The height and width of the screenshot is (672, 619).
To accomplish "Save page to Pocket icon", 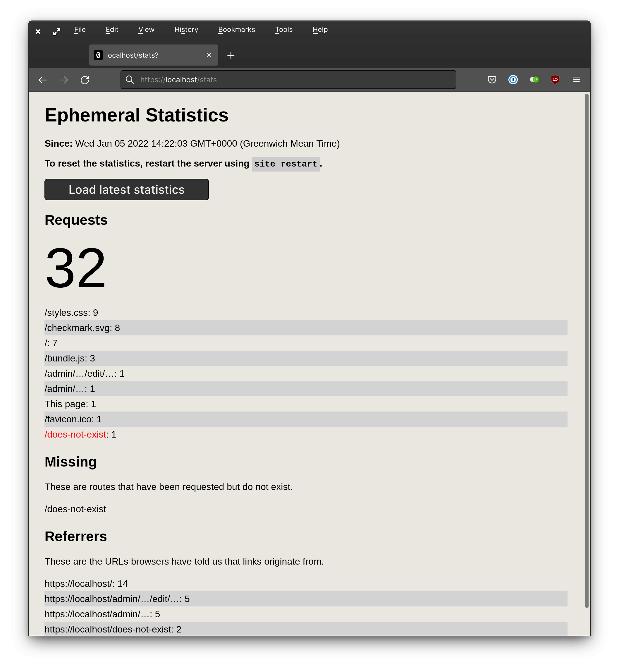I will (492, 79).
